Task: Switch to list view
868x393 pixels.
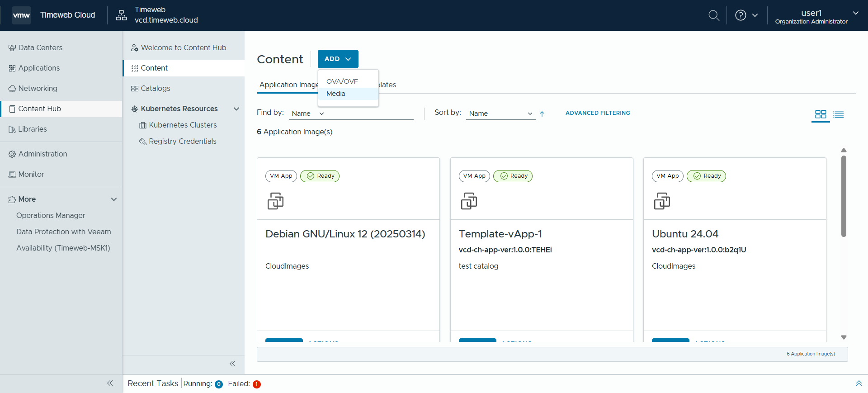Action: pyautogui.click(x=839, y=114)
